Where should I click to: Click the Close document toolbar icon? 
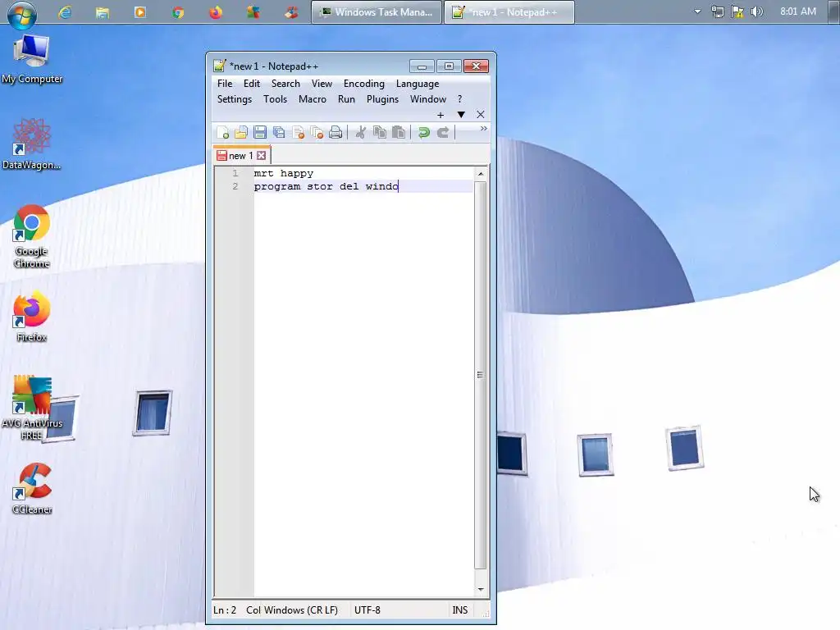299,132
